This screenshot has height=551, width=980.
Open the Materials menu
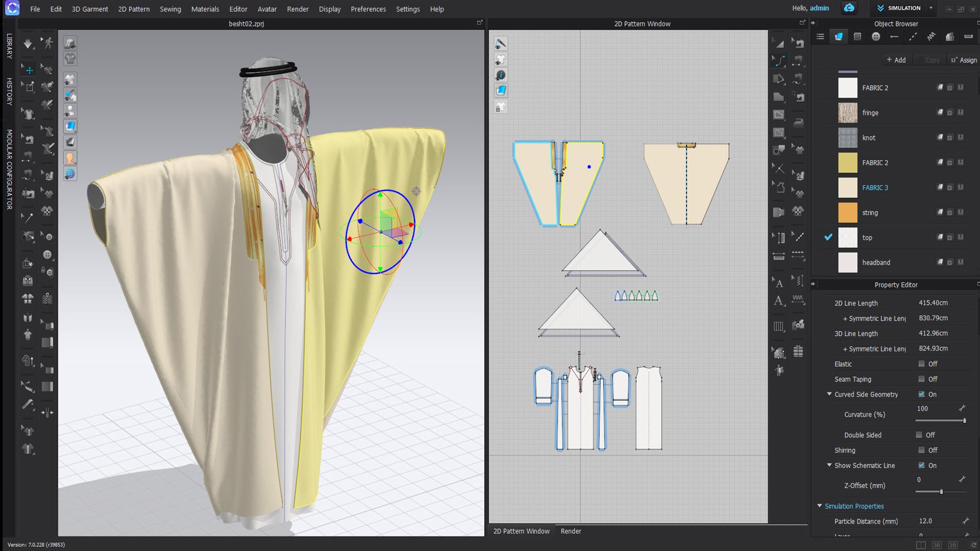pyautogui.click(x=205, y=9)
